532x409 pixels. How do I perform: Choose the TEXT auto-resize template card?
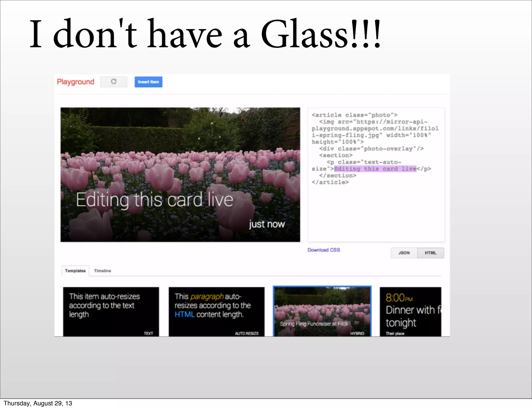coord(111,311)
